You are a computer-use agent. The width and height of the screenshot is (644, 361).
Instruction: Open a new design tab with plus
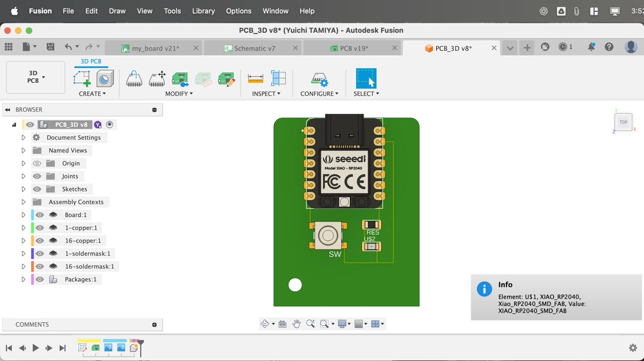click(527, 48)
